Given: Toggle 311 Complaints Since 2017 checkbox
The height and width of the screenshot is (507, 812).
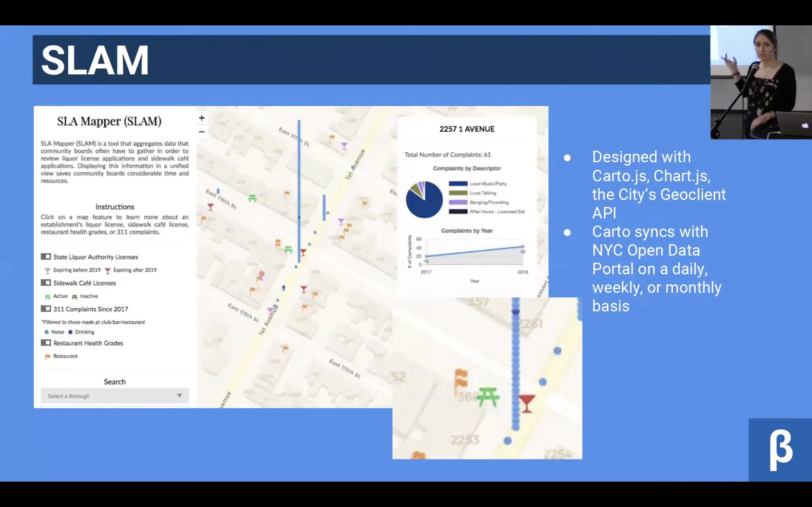Looking at the screenshot, I should [x=46, y=308].
